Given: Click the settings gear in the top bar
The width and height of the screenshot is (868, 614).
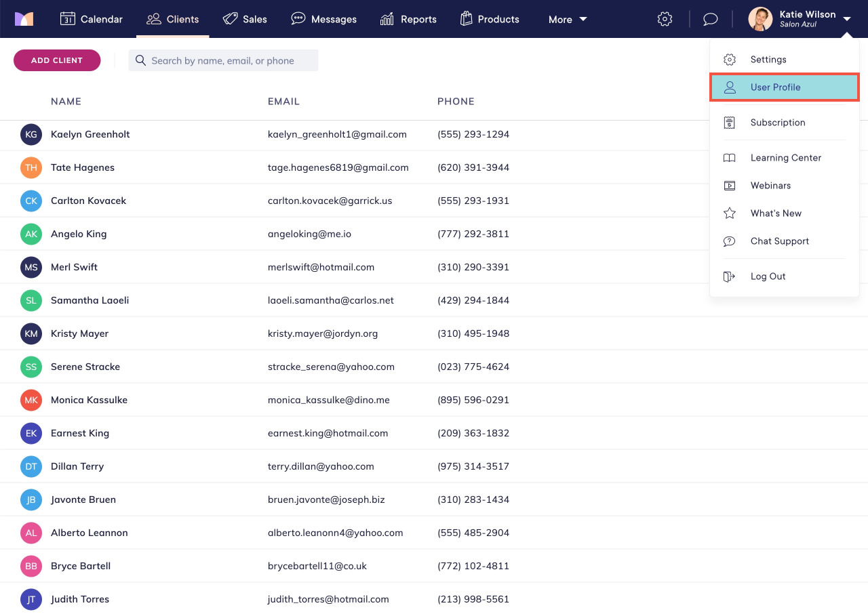Looking at the screenshot, I should click(665, 19).
